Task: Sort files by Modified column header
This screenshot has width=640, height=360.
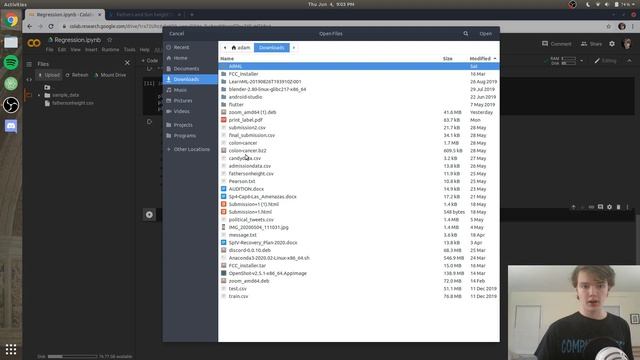Action: pos(482,59)
